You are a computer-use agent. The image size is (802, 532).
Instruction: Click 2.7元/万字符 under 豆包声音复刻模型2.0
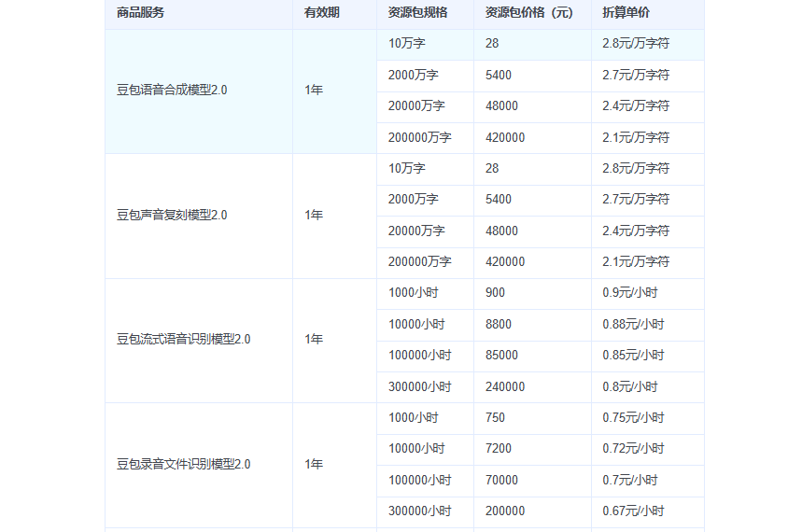(648, 200)
